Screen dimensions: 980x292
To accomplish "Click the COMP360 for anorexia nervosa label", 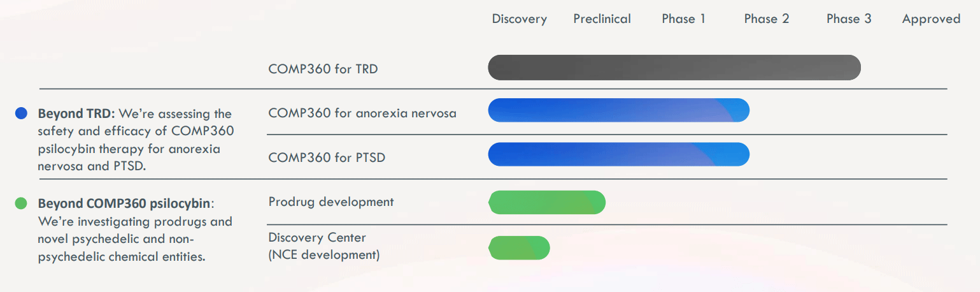I will pos(362,113).
